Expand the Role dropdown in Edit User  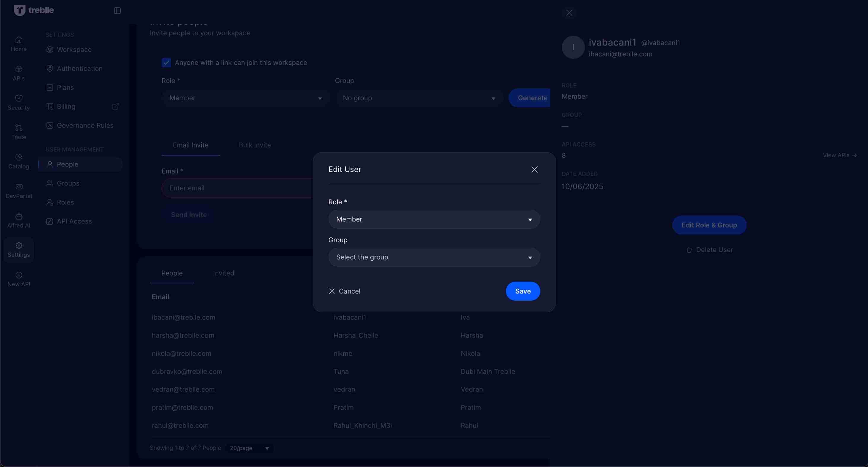[434, 219]
